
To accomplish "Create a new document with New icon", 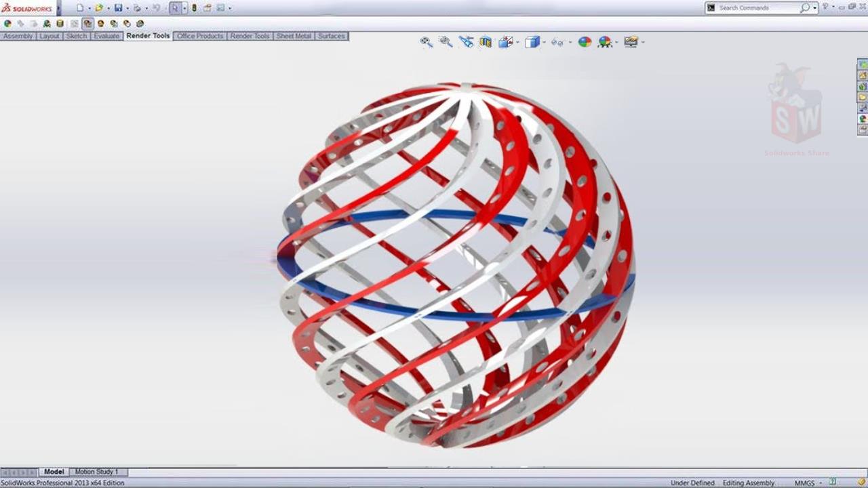I will pos(80,8).
